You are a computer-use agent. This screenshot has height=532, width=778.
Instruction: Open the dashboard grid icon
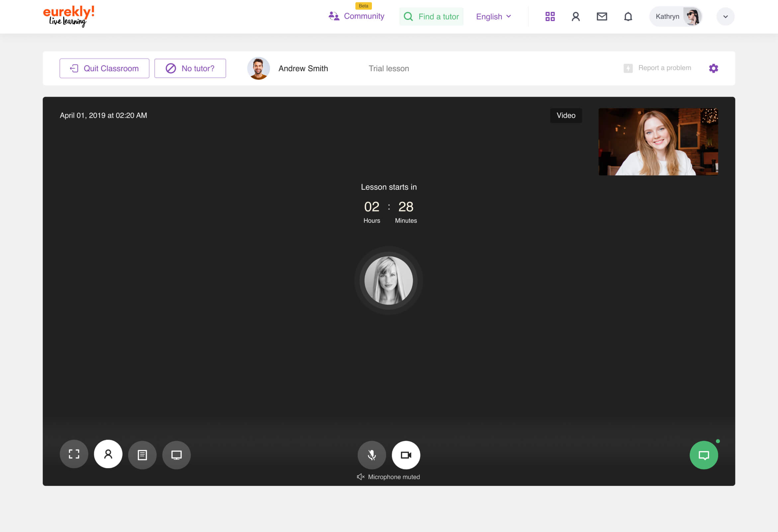pos(550,16)
